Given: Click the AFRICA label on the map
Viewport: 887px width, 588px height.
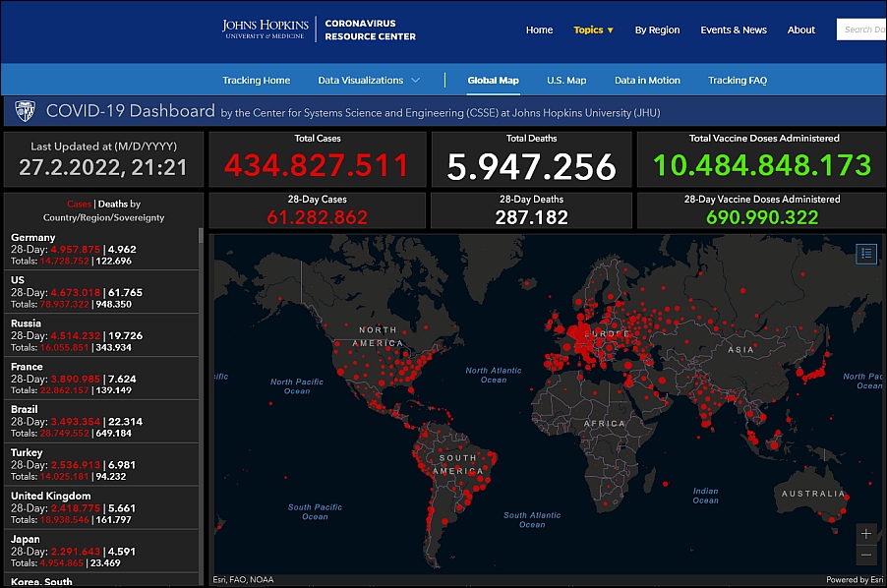Looking at the screenshot, I should [x=605, y=424].
